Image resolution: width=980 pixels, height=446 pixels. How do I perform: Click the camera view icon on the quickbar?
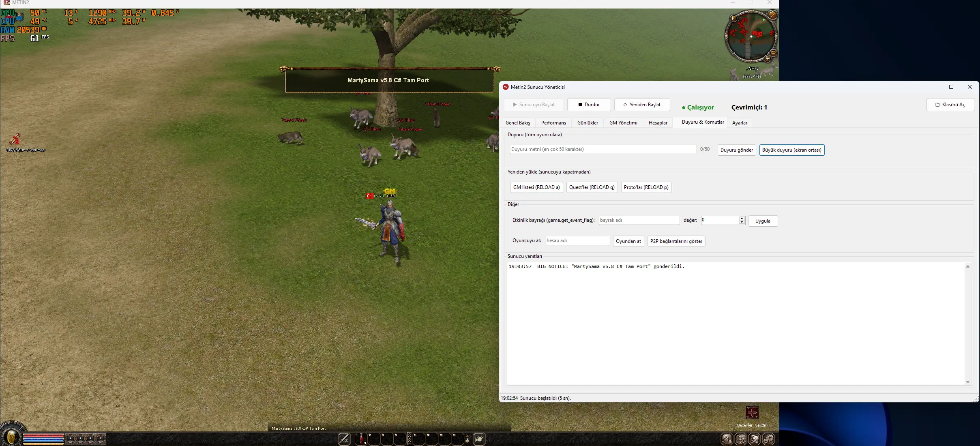point(479,439)
